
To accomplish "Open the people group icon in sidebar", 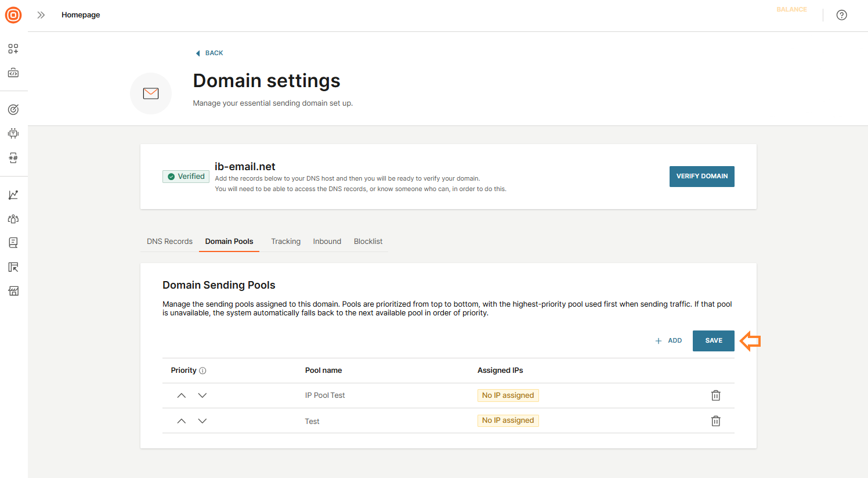I will click(x=13, y=219).
